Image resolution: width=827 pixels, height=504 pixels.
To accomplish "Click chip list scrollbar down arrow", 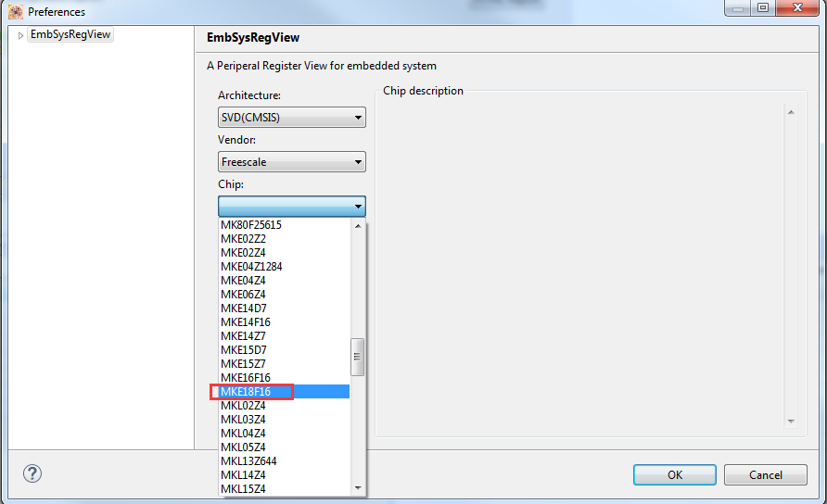I will (x=358, y=488).
